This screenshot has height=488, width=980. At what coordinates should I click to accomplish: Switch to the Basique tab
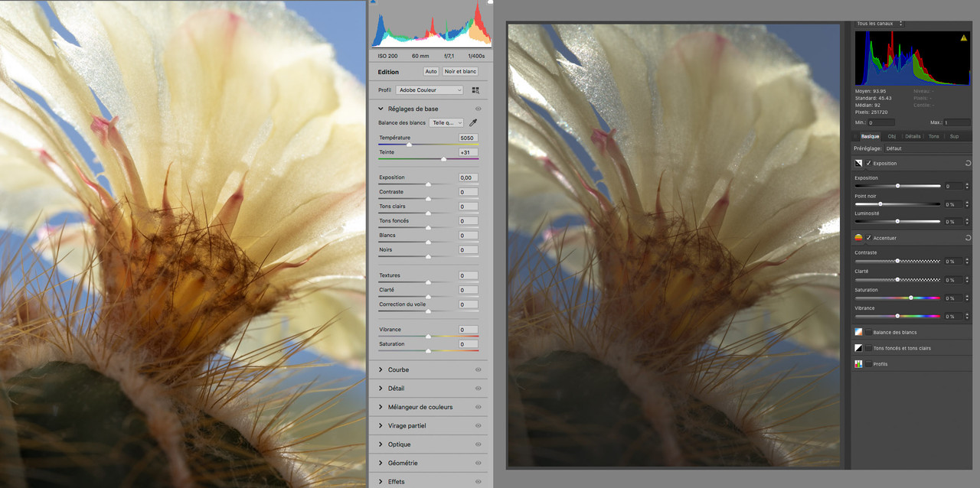870,136
